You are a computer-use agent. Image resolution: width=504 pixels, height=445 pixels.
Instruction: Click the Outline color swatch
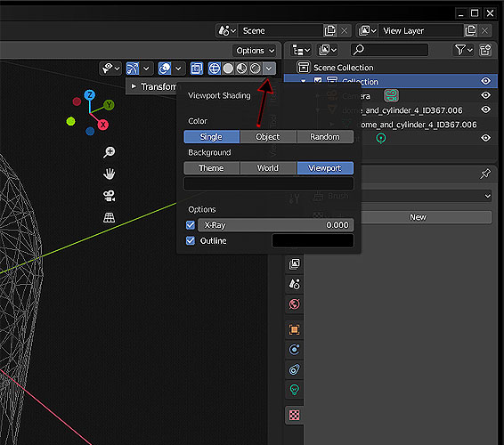coord(313,240)
